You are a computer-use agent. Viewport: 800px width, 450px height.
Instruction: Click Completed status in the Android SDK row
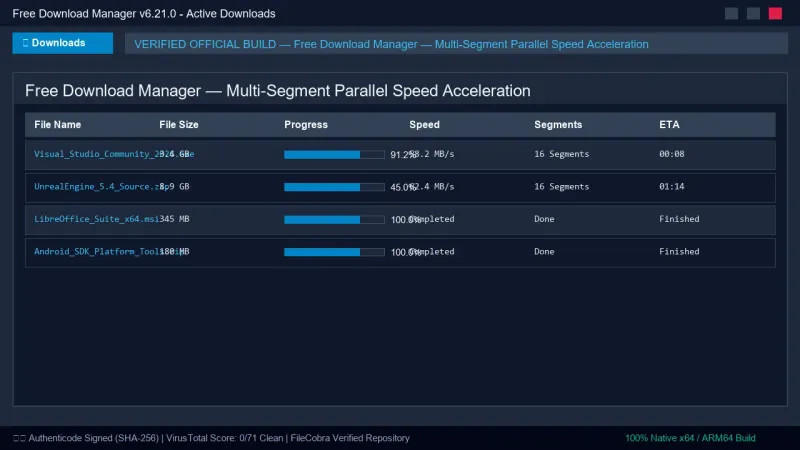click(434, 252)
